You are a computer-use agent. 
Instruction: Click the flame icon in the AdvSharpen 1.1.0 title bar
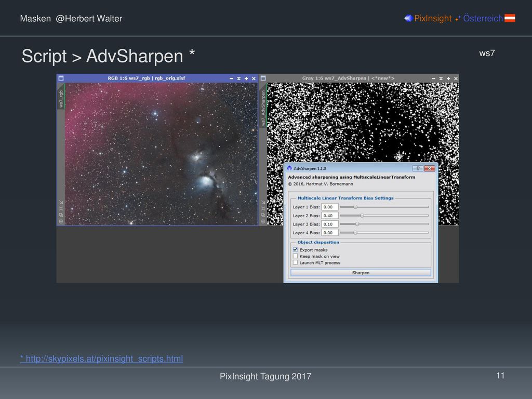pyautogui.click(x=289, y=168)
